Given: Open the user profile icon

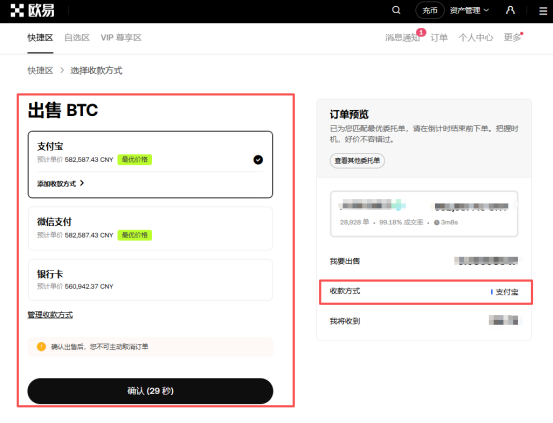Looking at the screenshot, I should click(x=510, y=10).
